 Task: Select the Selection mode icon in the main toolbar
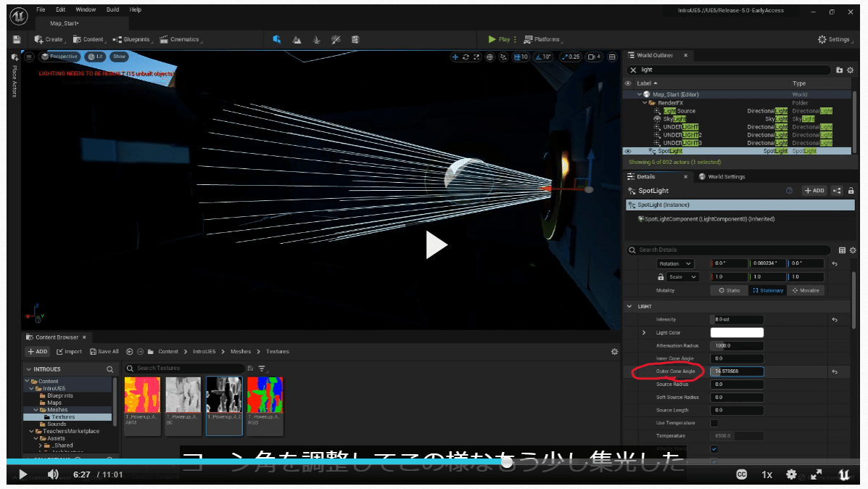pos(277,39)
